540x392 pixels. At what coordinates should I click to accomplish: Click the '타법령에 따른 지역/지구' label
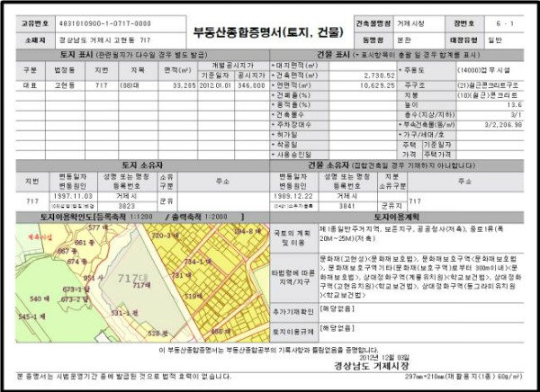coord(293,278)
